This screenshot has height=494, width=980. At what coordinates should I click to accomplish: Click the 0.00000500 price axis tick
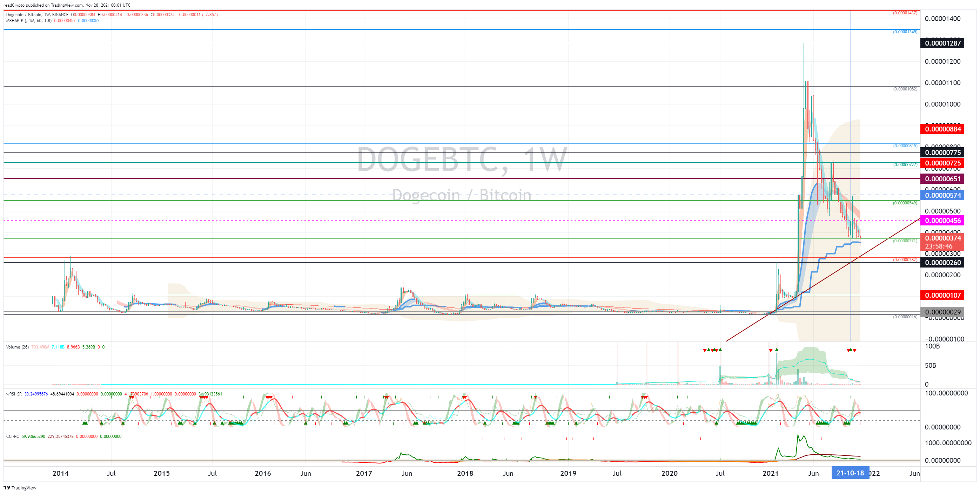tap(942, 211)
